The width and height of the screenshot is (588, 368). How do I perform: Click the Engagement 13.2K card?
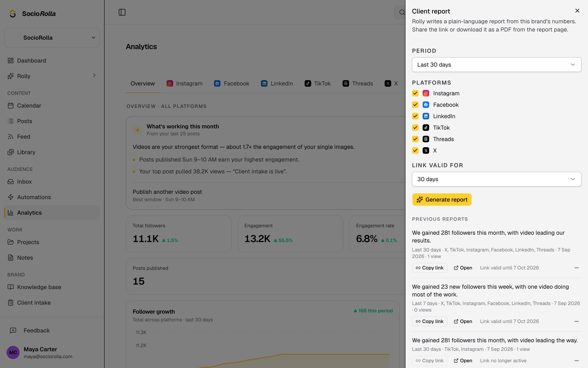point(290,234)
